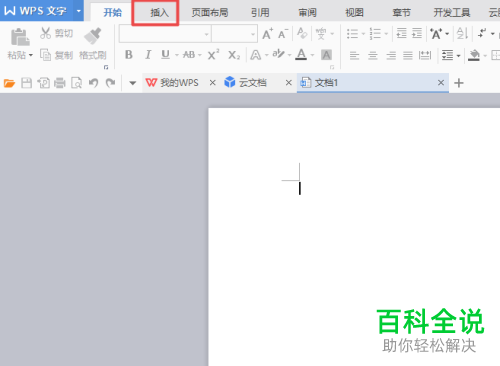
Task: Click the save disk icon
Action: 26,83
